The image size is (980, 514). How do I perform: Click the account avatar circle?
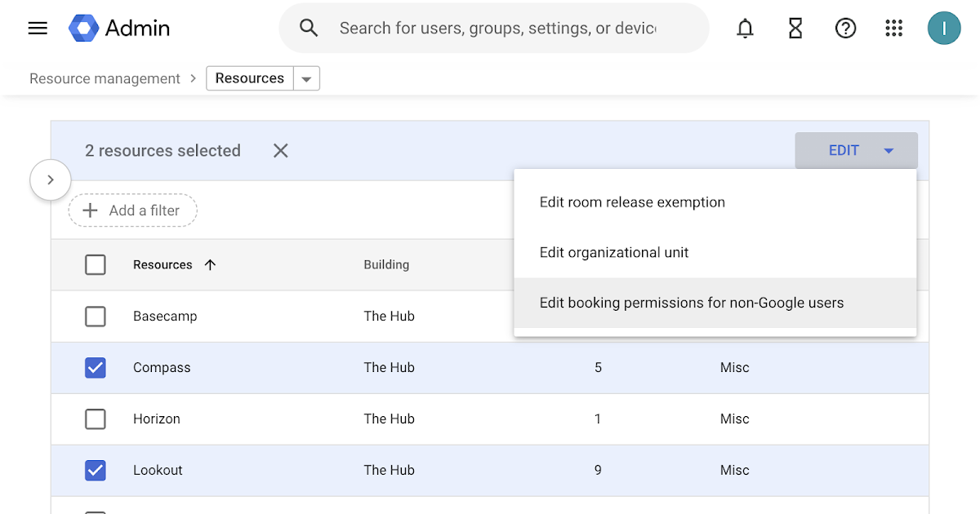(x=944, y=27)
